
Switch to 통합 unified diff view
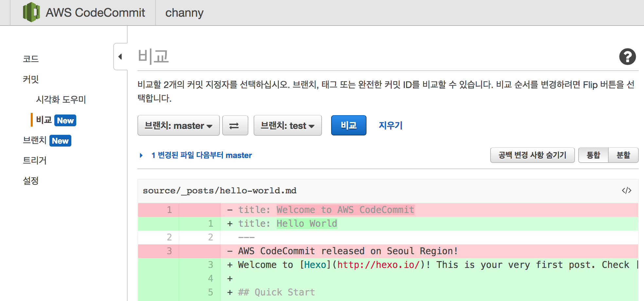pos(593,155)
